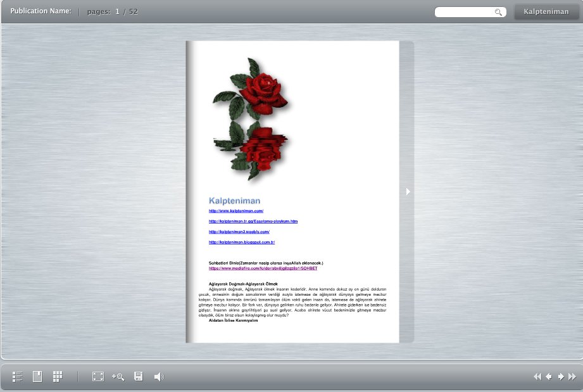Jump to the first page
This screenshot has width=583, height=392.
point(537,377)
